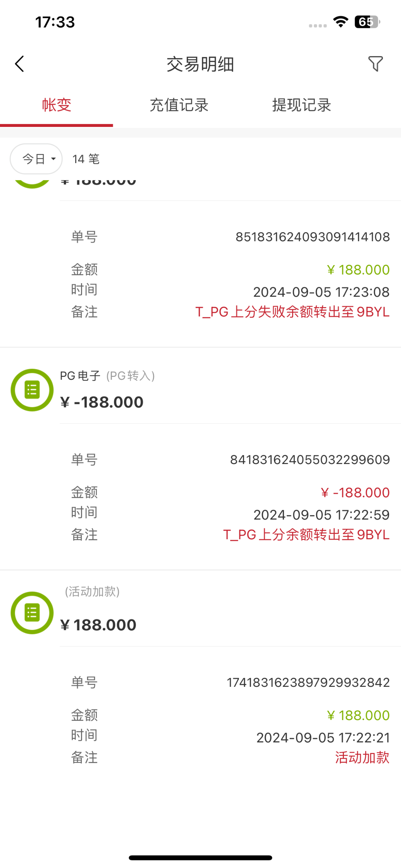This screenshot has height=868, width=401.
Task: Tap the red 活动加款 remark text
Action: (x=362, y=757)
